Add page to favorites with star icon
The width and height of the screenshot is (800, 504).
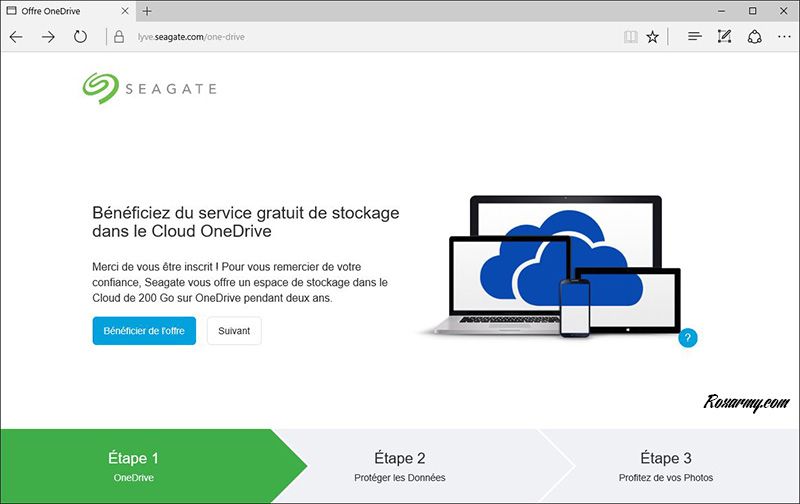(653, 37)
